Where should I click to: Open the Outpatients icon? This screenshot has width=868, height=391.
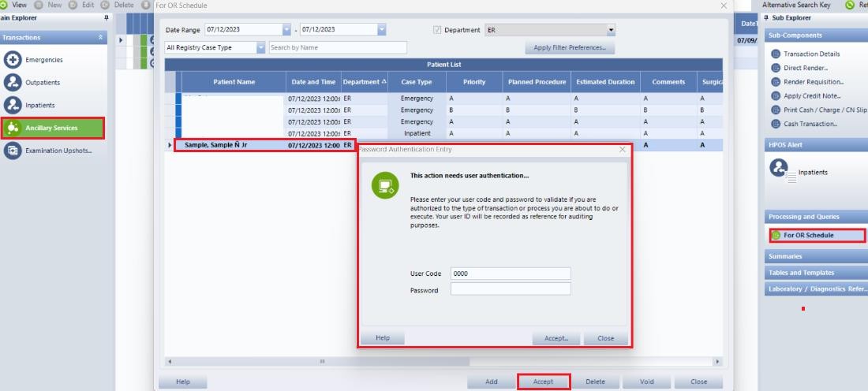[x=13, y=83]
